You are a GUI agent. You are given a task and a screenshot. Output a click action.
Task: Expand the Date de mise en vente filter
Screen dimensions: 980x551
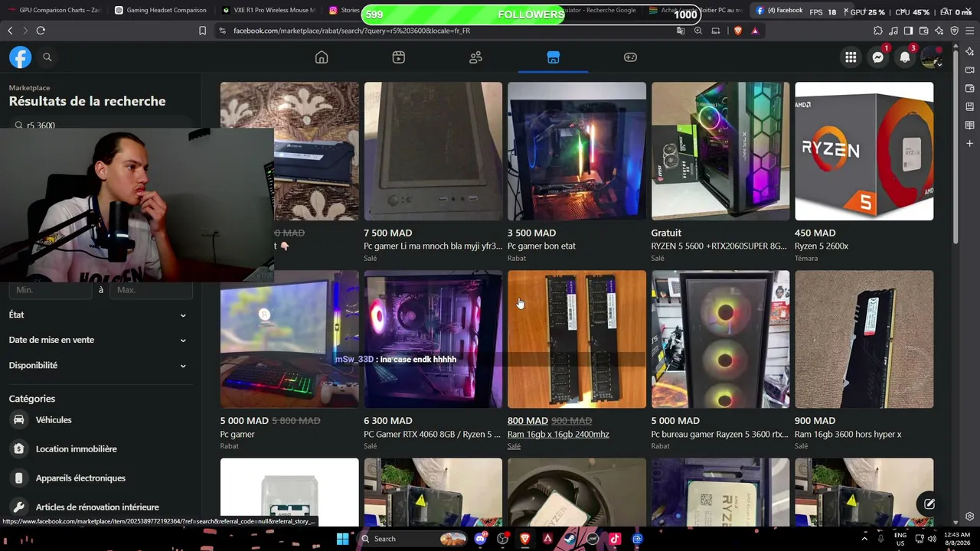coord(98,340)
